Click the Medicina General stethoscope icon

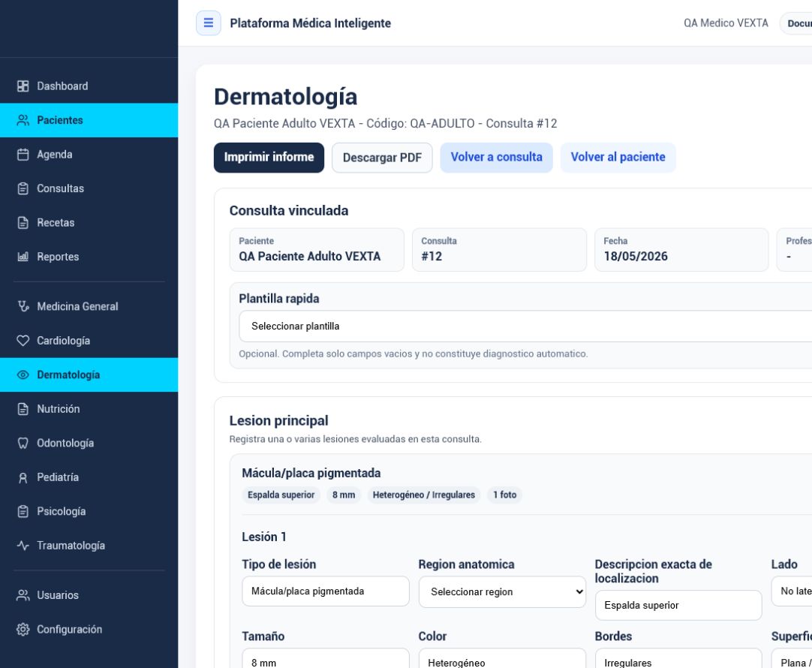click(x=23, y=306)
